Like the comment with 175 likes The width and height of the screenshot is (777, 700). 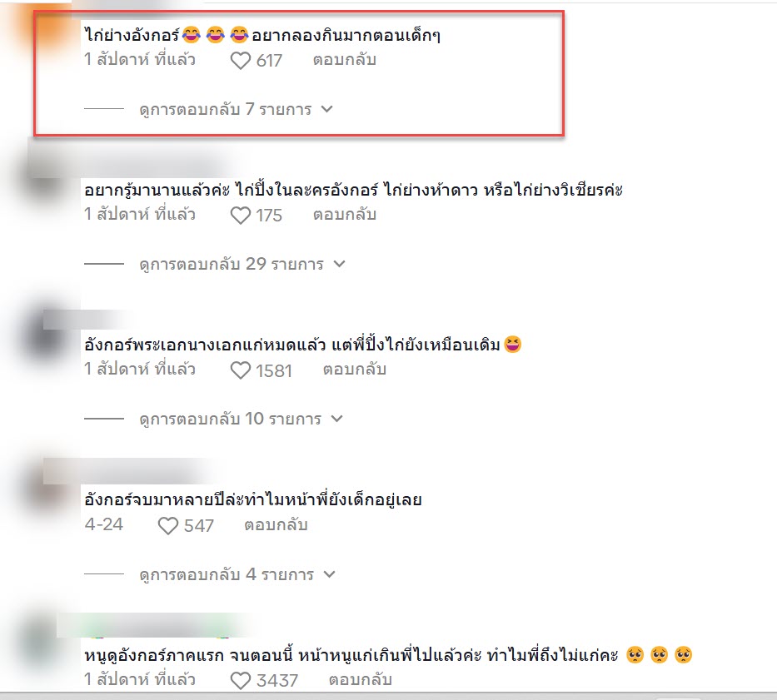(x=241, y=216)
